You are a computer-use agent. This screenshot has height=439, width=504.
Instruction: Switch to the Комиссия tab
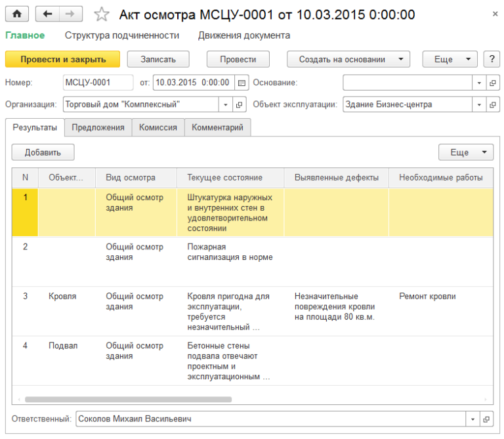click(x=157, y=128)
